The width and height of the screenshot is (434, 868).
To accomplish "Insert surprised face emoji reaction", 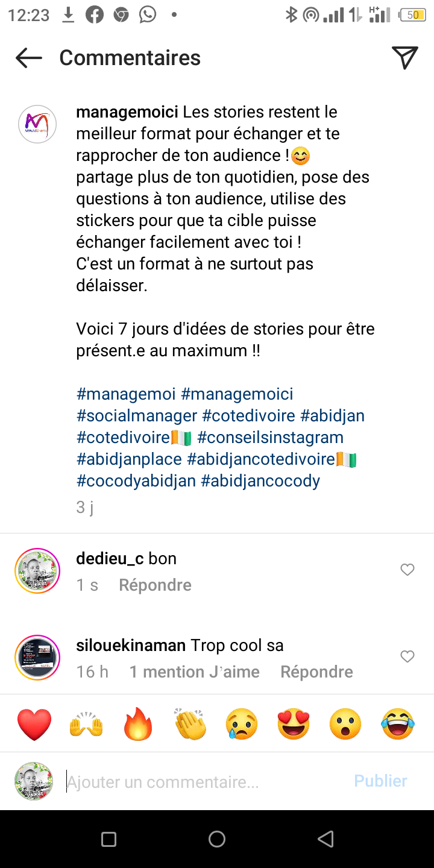I will coord(345,724).
